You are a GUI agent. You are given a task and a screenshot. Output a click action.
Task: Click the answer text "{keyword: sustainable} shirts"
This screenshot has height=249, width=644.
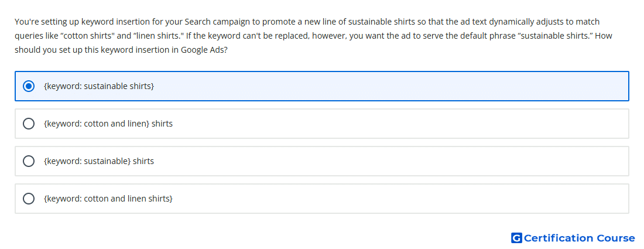tap(98, 161)
